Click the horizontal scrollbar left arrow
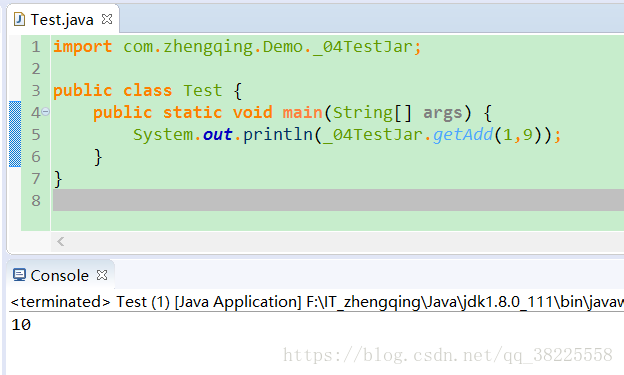 pyautogui.click(x=60, y=241)
